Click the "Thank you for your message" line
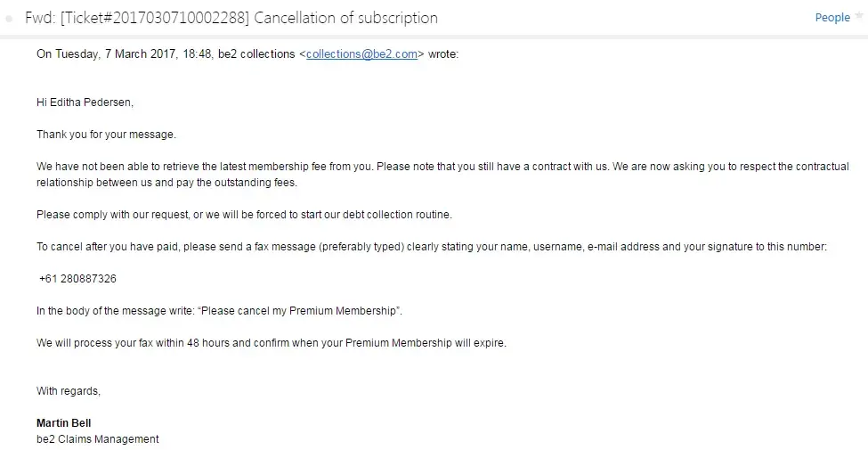This screenshot has height=450, width=868. [x=106, y=135]
